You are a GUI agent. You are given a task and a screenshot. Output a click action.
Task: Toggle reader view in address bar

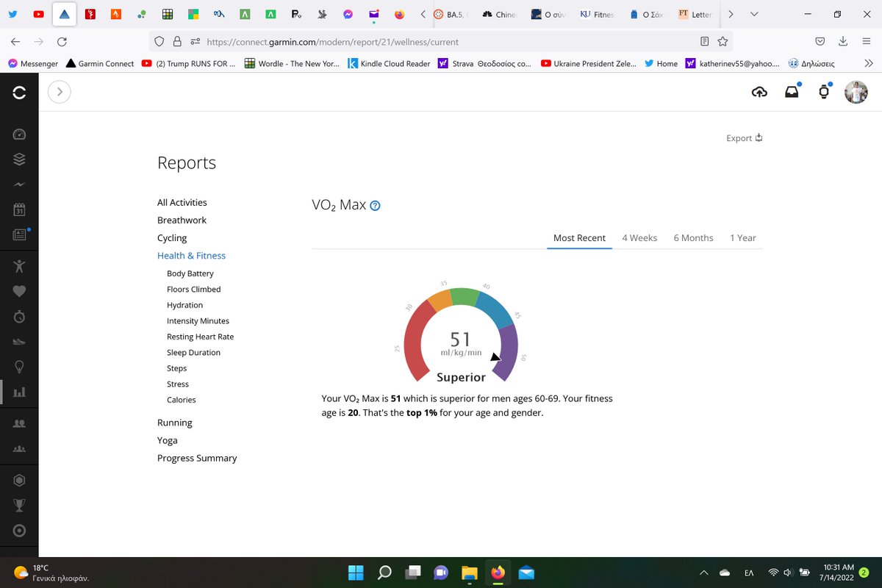click(x=705, y=42)
